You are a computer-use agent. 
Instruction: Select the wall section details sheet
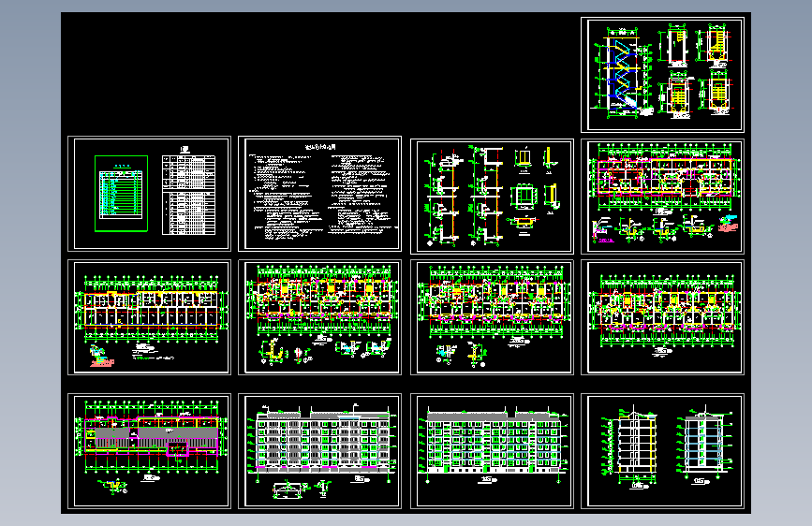[x=492, y=197]
